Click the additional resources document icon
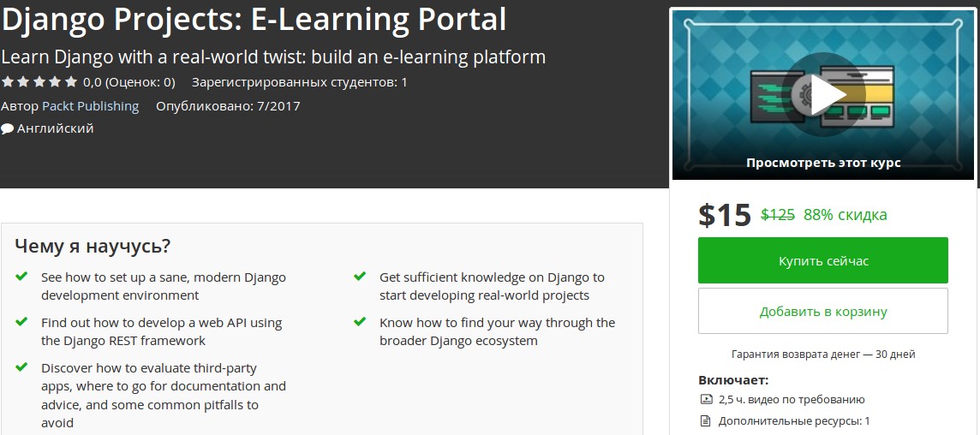 click(706, 421)
